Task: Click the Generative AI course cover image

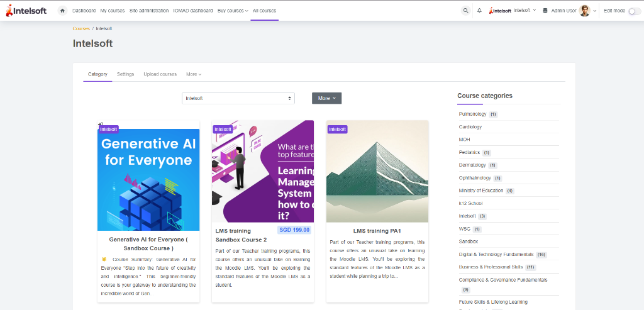Action: tap(148, 180)
